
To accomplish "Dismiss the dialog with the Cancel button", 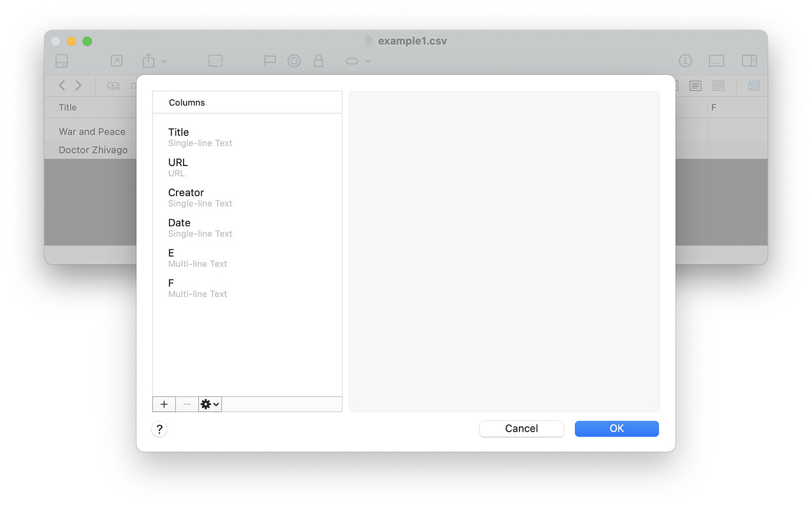I will pos(521,429).
